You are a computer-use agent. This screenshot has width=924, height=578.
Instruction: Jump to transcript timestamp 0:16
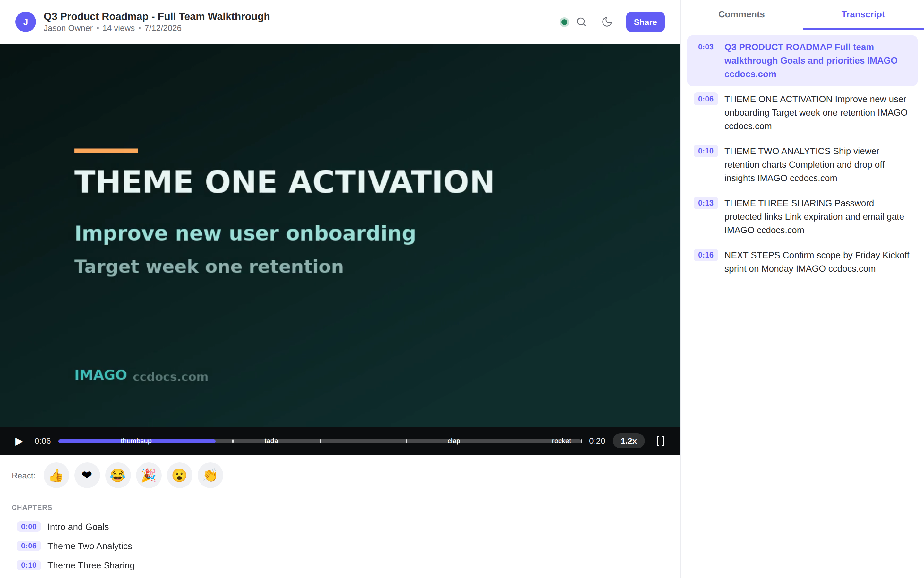706,255
